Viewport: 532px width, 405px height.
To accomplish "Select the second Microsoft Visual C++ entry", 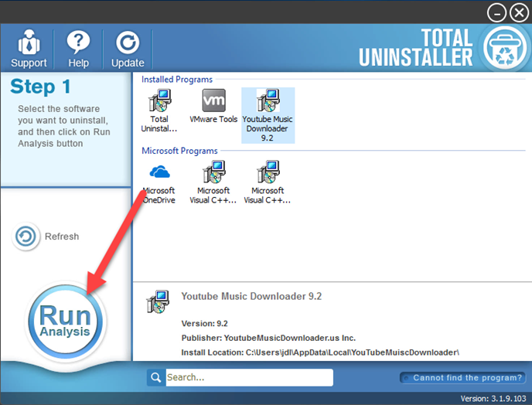I will pyautogui.click(x=268, y=182).
